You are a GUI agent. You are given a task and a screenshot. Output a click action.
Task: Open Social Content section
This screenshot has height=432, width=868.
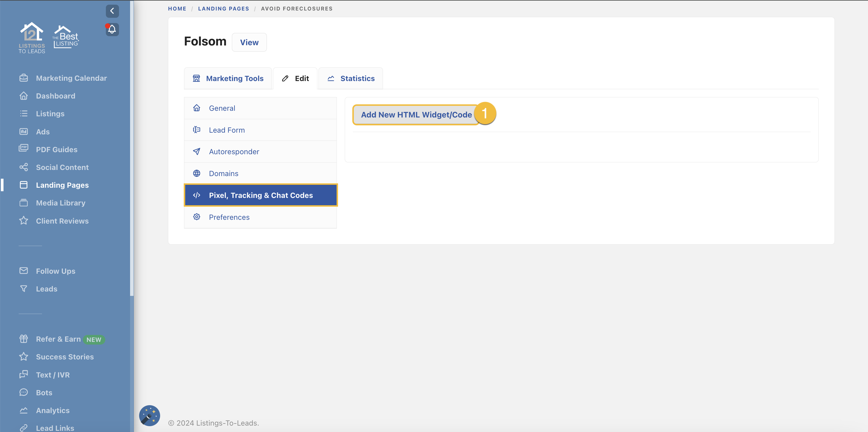62,167
